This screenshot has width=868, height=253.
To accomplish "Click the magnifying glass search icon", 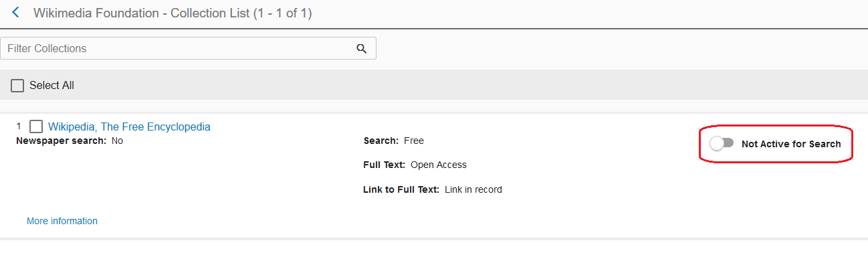I will (362, 48).
